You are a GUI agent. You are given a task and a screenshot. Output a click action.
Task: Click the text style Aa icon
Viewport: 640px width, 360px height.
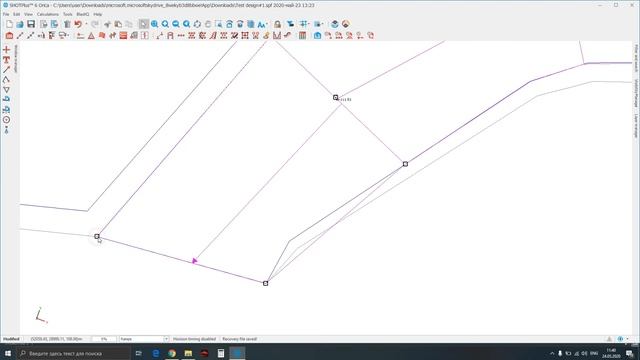click(x=262, y=24)
